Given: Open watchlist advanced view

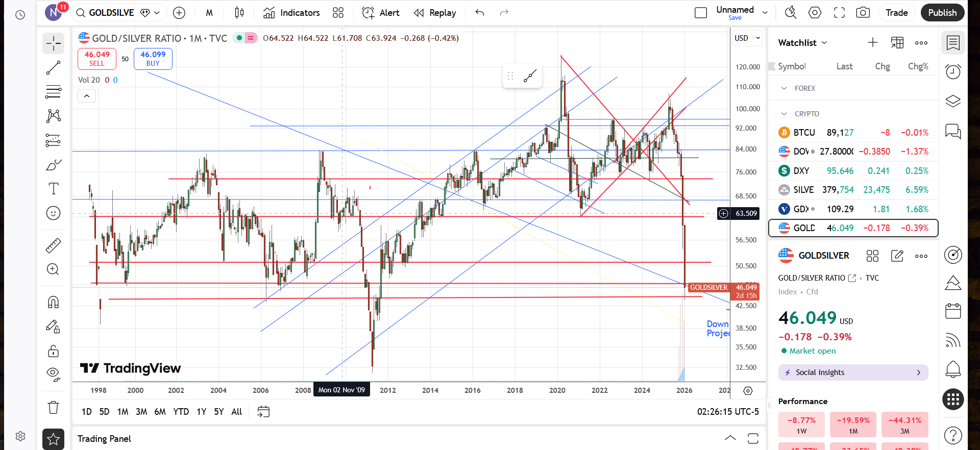Looking at the screenshot, I should 897,43.
